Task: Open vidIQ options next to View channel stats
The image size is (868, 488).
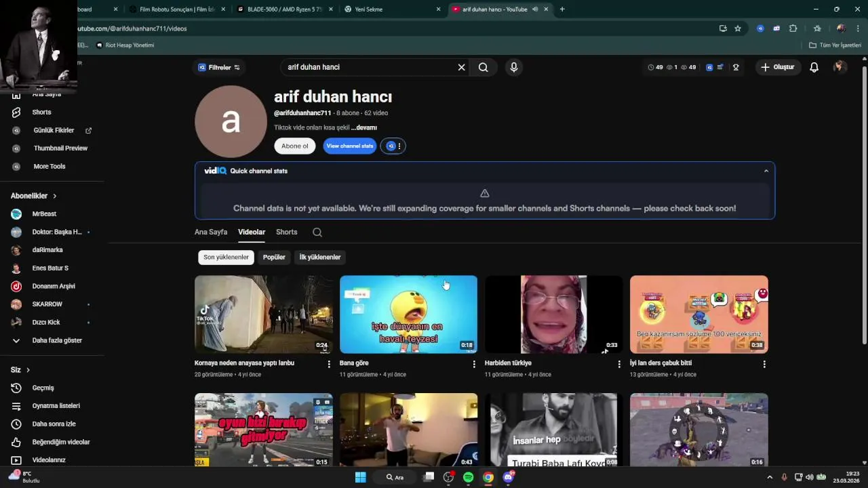Action: click(393, 146)
